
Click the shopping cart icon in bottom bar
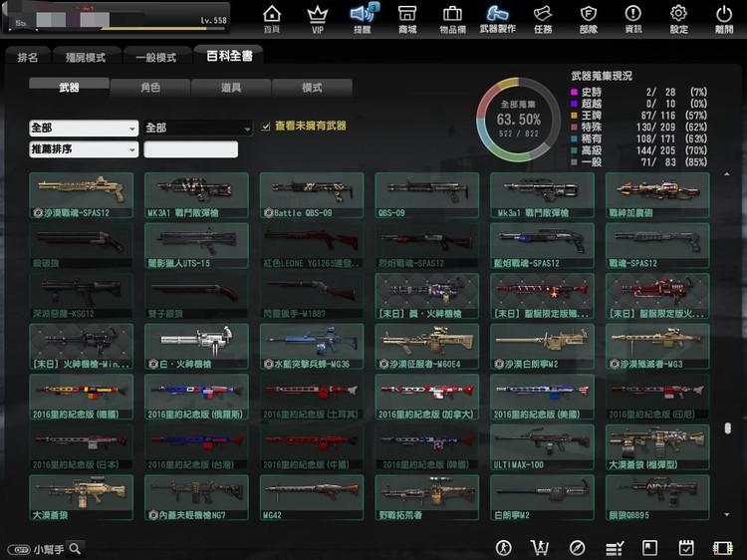[540, 548]
